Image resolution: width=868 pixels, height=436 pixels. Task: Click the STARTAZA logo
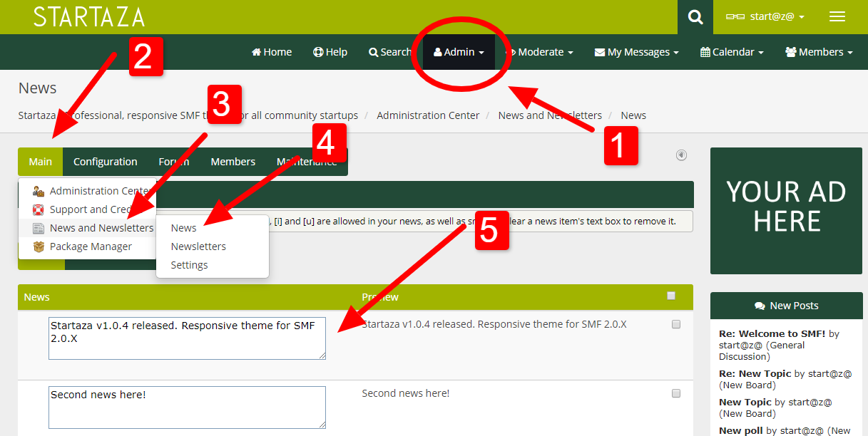click(89, 17)
